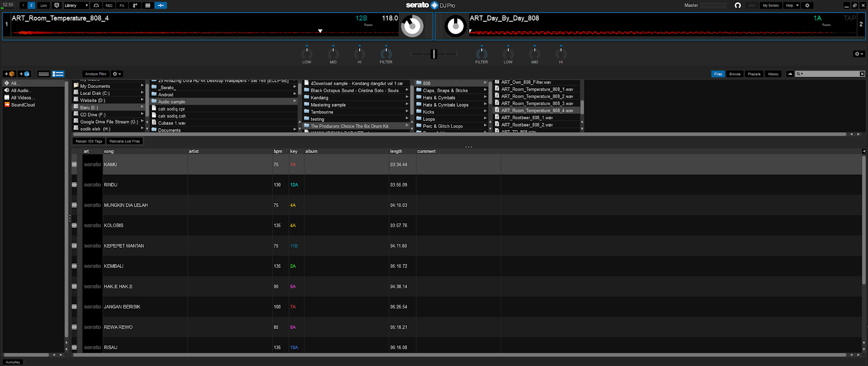Clear the search box with X
Image resolution: width=868 pixels, height=366 pixels.
pos(862,74)
